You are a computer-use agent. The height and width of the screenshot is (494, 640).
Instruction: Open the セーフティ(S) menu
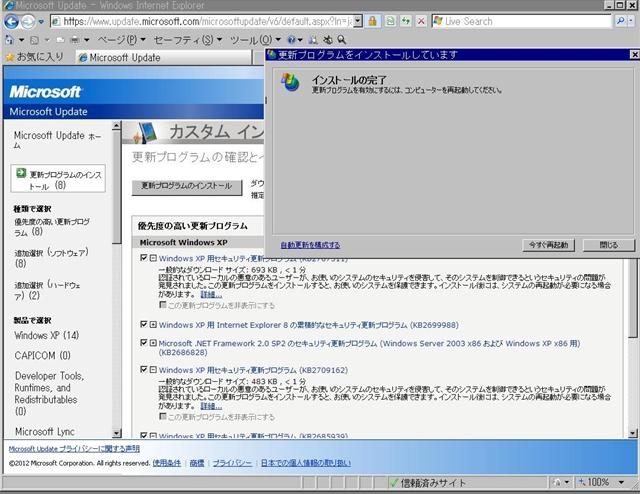coord(188,40)
